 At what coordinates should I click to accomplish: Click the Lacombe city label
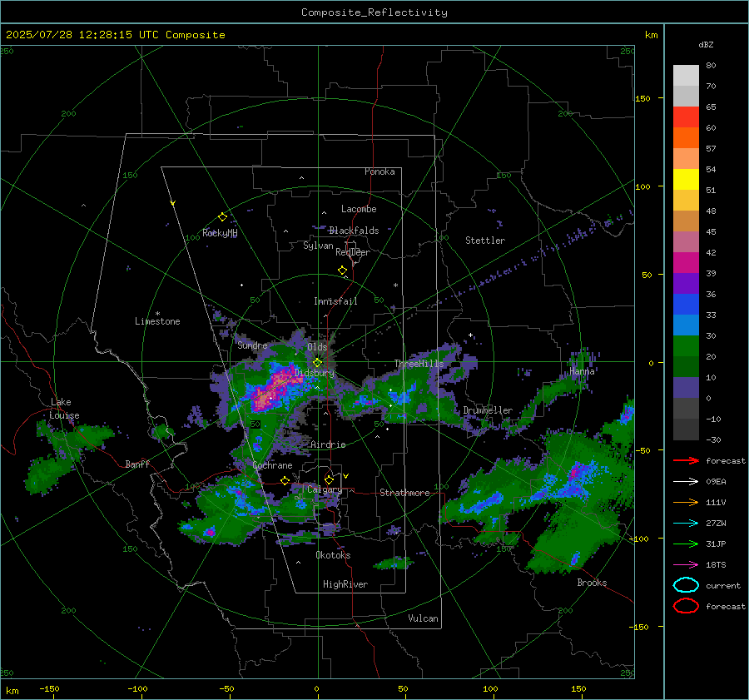(x=359, y=209)
